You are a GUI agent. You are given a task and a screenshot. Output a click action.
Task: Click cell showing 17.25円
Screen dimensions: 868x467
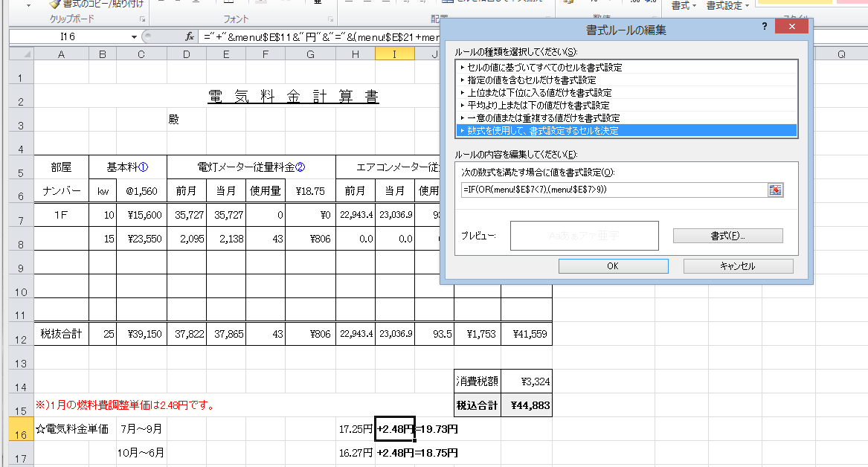(356, 429)
